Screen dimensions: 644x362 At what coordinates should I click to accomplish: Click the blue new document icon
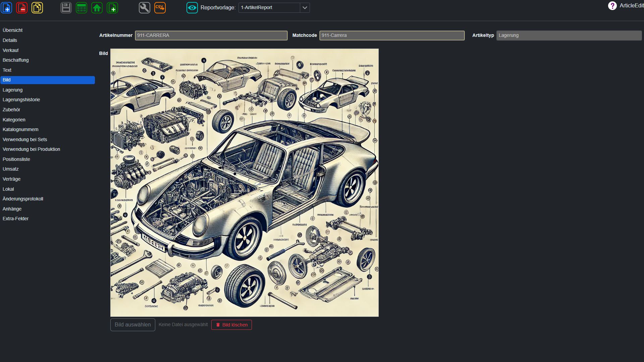[6, 7]
